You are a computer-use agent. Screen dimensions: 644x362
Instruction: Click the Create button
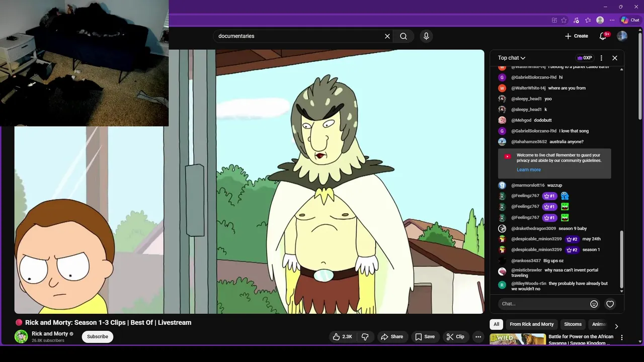click(x=576, y=36)
